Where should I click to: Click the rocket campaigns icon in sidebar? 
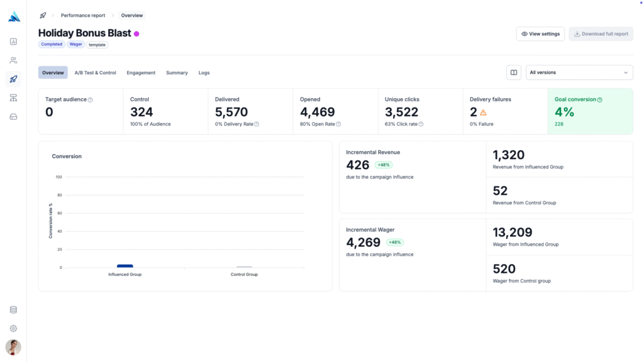click(x=13, y=79)
